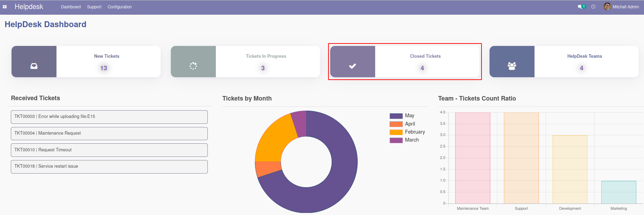Click the Helpdesk app title
Screen dimensions: 644x215
tap(29, 7)
